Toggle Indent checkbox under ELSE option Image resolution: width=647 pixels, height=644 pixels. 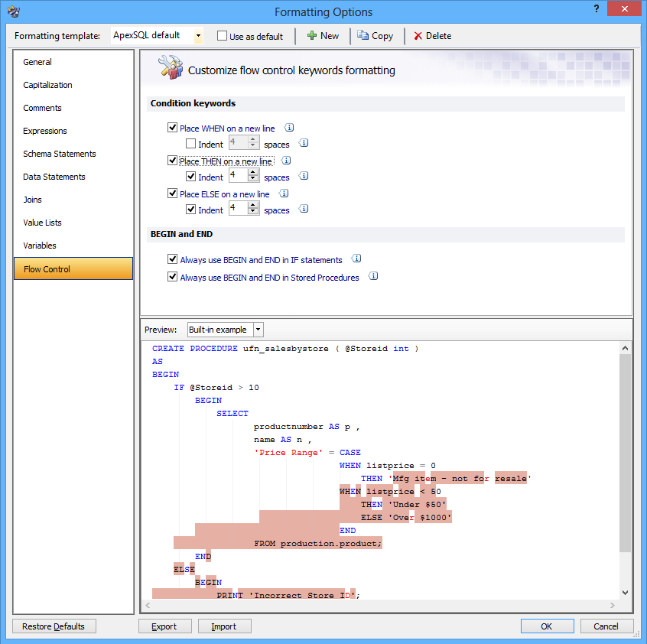point(190,209)
